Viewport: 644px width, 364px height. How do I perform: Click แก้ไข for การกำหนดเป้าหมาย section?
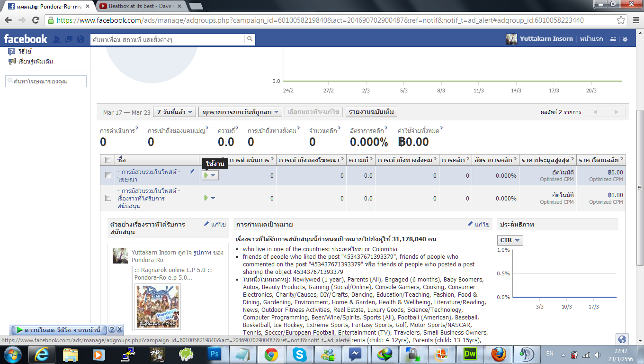point(479,224)
